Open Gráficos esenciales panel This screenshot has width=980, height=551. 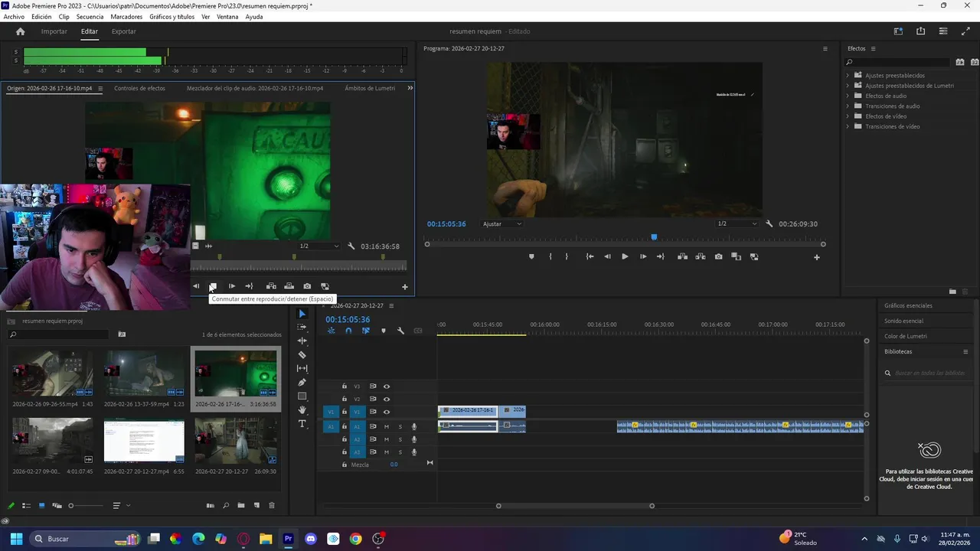point(908,305)
